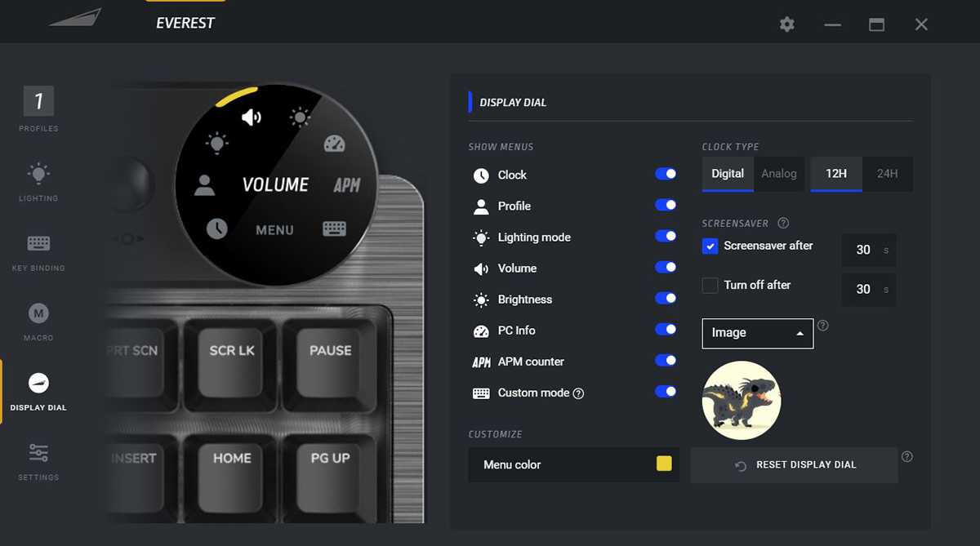This screenshot has height=546, width=980.
Task: Toggle the Clock menu switch off
Action: [666, 175]
